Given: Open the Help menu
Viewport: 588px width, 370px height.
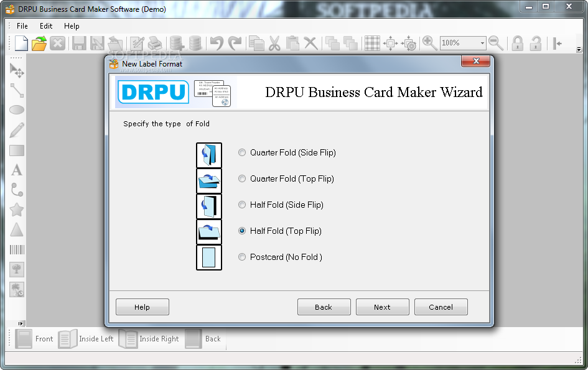Looking at the screenshot, I should [72, 26].
